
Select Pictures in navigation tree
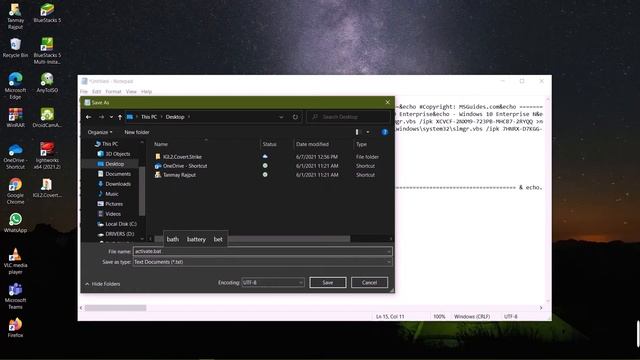point(114,204)
